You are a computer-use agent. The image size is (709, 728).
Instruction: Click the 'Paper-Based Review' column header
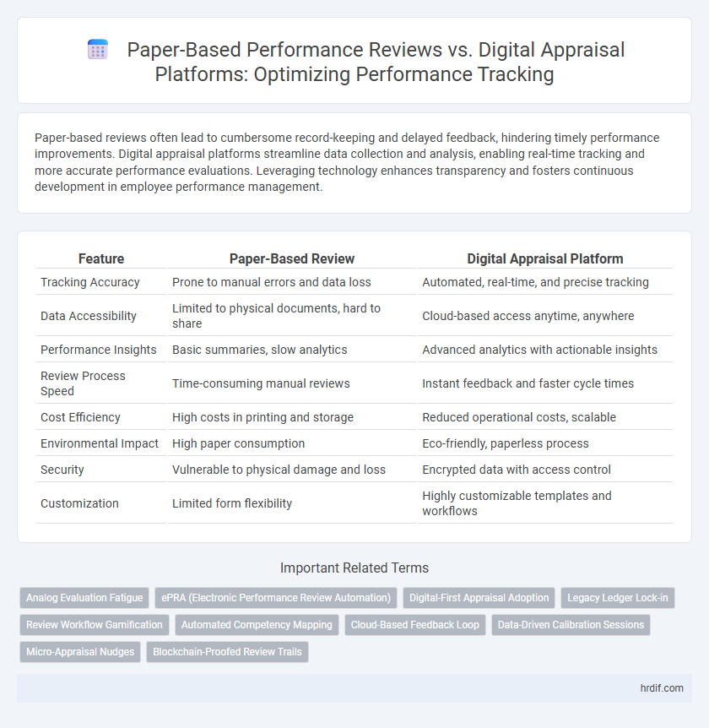tap(292, 258)
